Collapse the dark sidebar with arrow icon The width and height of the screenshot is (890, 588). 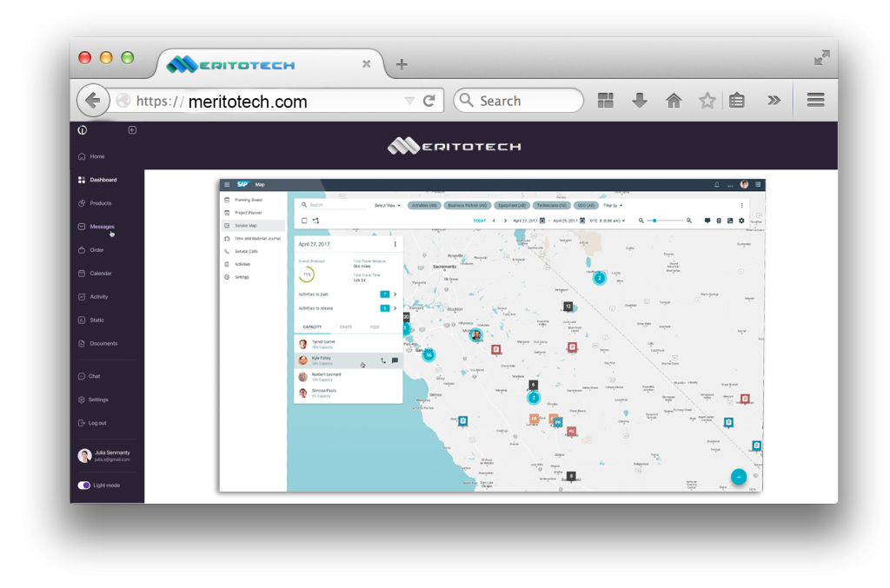click(132, 130)
